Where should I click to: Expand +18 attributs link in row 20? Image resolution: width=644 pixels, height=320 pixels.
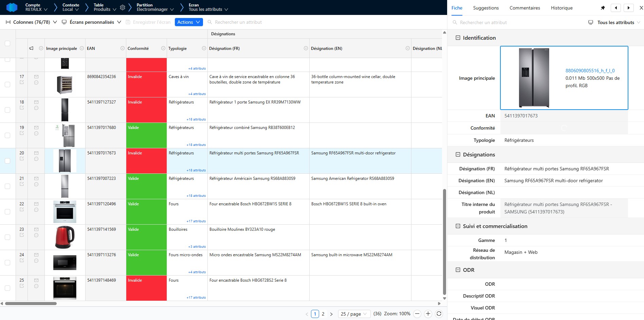click(196, 170)
